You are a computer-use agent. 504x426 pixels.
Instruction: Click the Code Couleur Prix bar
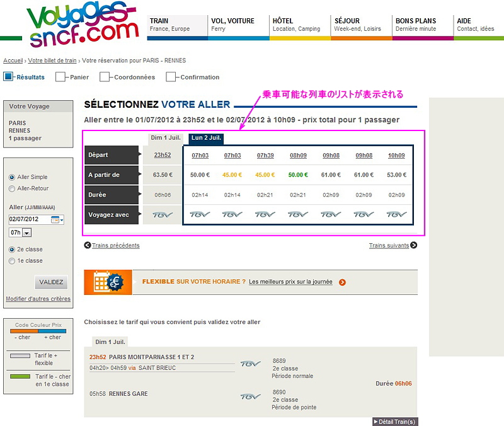[38, 331]
